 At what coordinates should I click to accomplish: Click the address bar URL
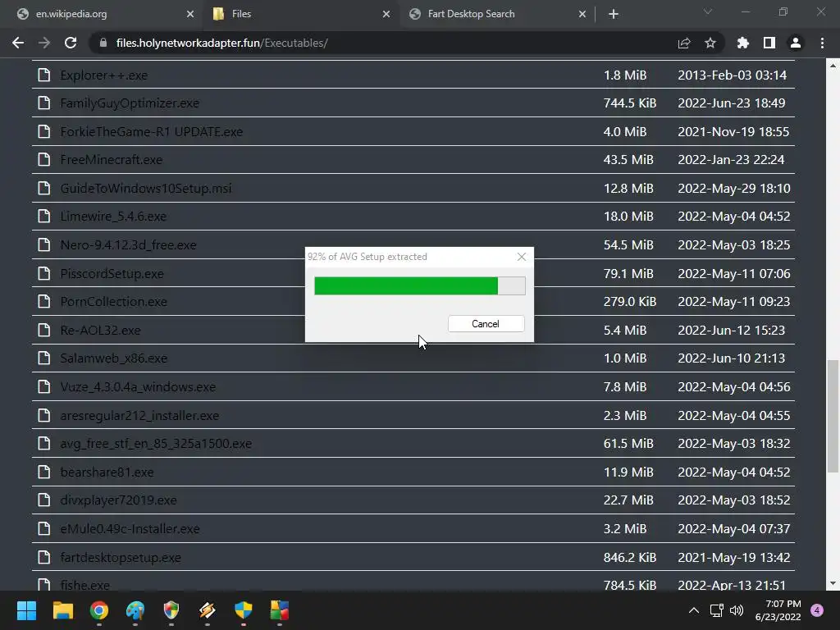point(221,43)
